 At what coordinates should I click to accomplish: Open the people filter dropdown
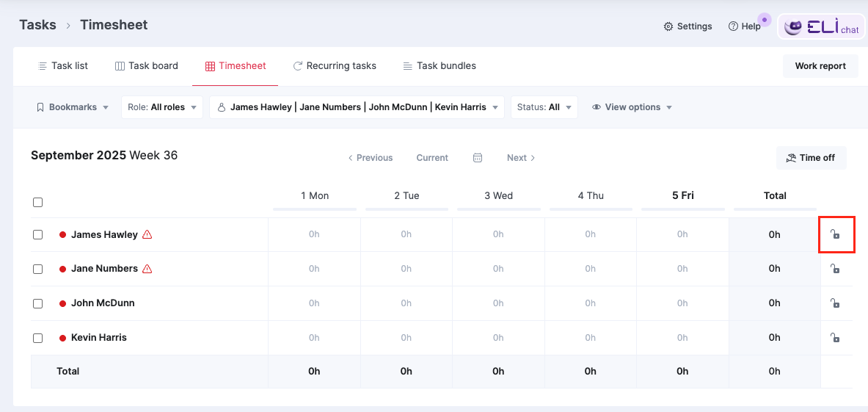coord(357,107)
